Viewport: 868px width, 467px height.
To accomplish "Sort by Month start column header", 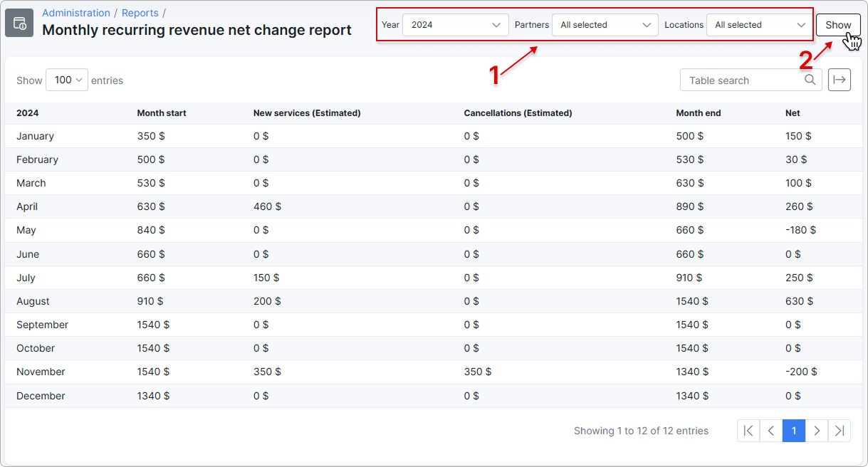I will tap(162, 113).
